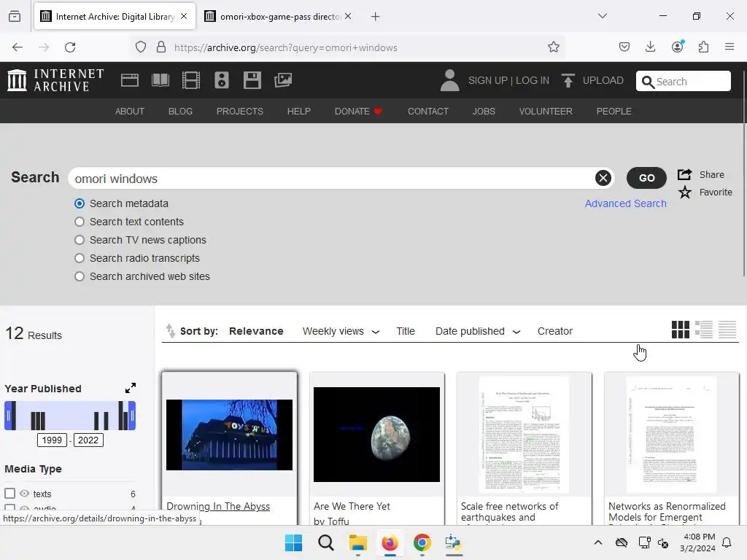Edit the 2022 end year field
Viewport: 747px width, 560px height.
[x=88, y=440]
